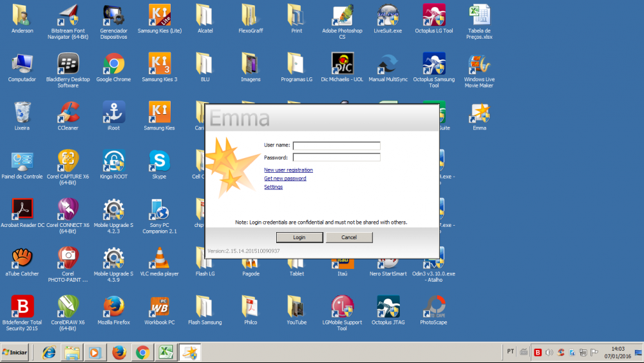Image resolution: width=644 pixels, height=363 pixels.
Task: Click the volume speaker tray icon
Action: pos(549,352)
